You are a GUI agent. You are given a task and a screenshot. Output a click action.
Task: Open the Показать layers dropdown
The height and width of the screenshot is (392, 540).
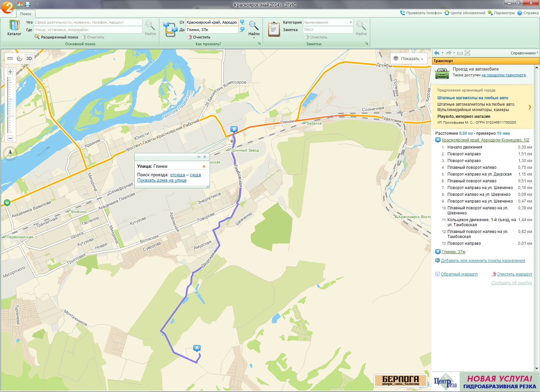coord(408,59)
